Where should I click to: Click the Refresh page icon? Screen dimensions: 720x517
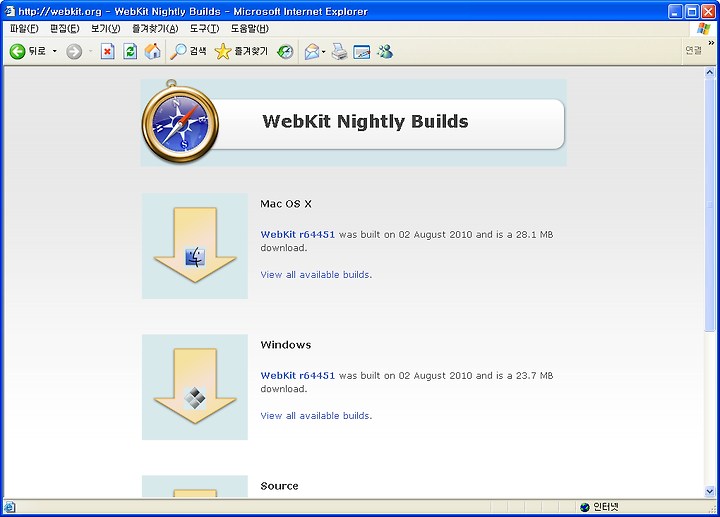130,51
